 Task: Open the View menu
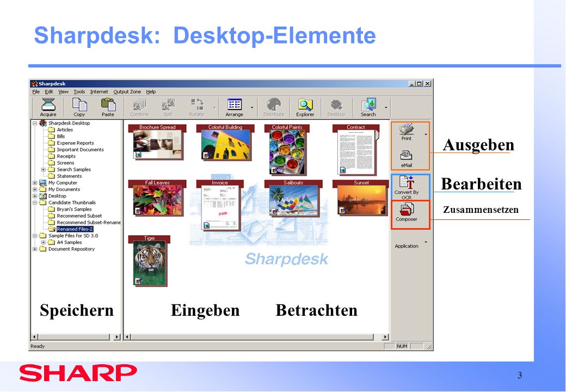pos(63,91)
